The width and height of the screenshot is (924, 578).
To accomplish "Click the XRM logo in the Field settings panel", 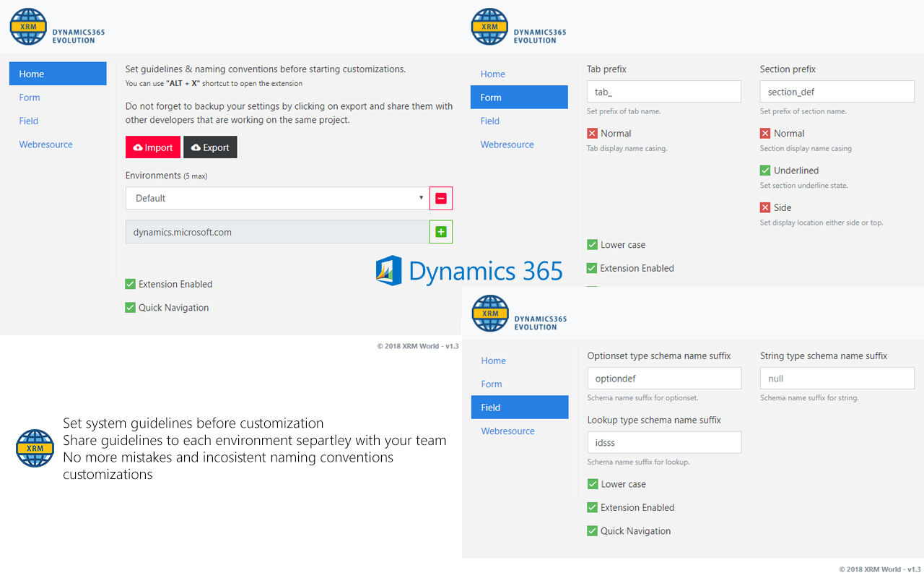I will tap(489, 314).
